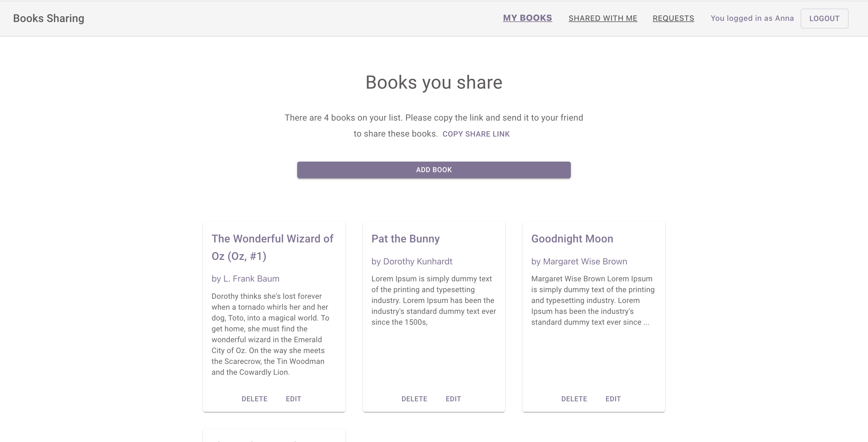Delete the Pat the Bunny book

[x=414, y=399]
